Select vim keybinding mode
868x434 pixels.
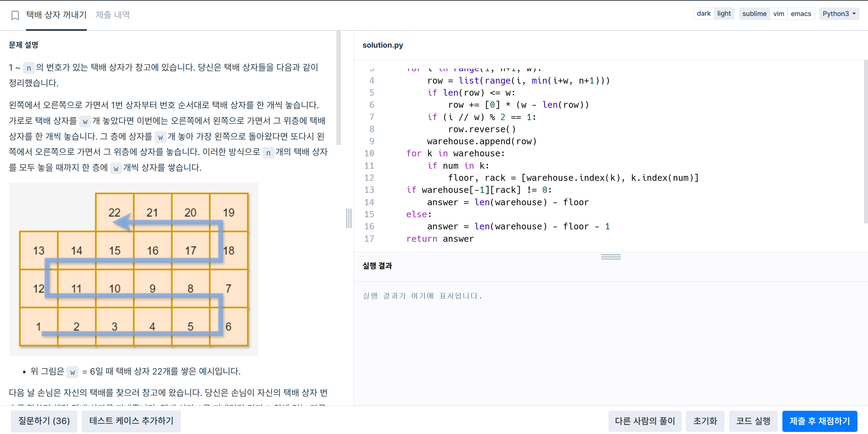tap(778, 14)
